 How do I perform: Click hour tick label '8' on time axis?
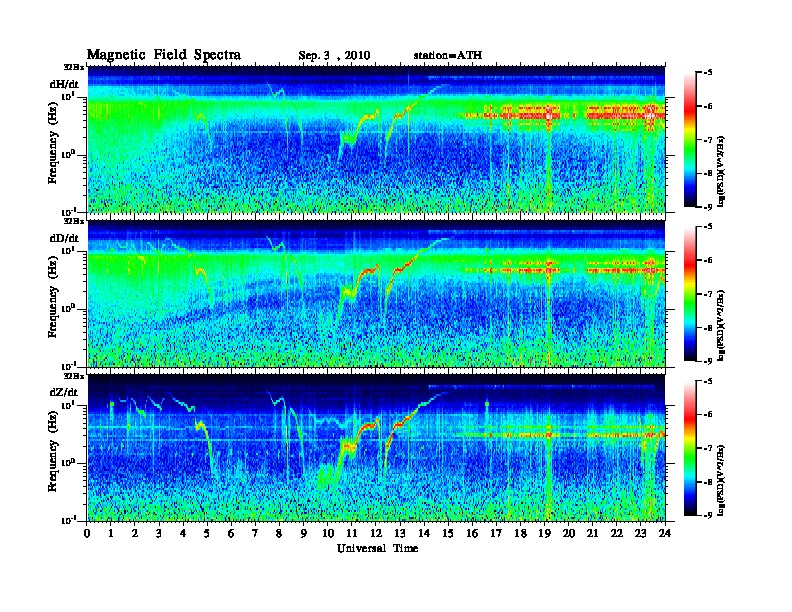click(279, 533)
